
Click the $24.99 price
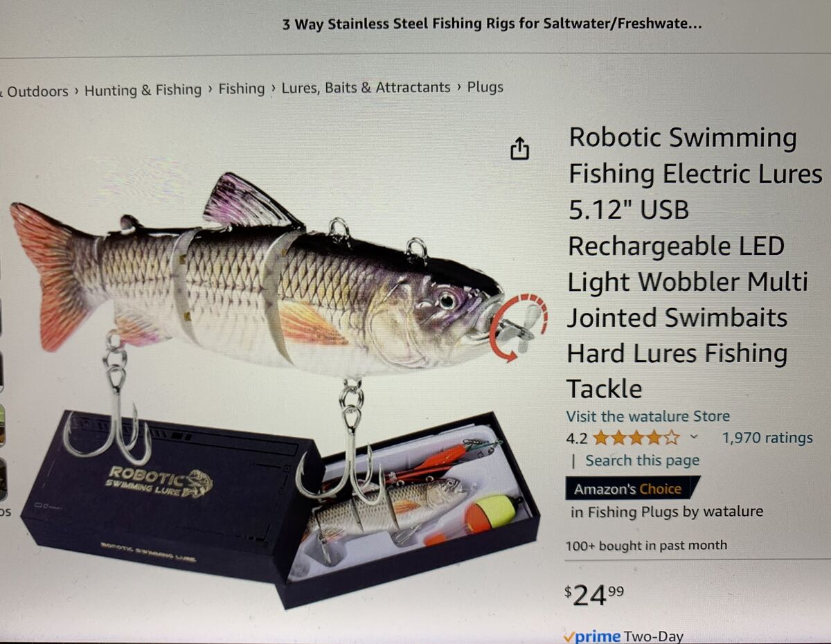click(x=595, y=593)
